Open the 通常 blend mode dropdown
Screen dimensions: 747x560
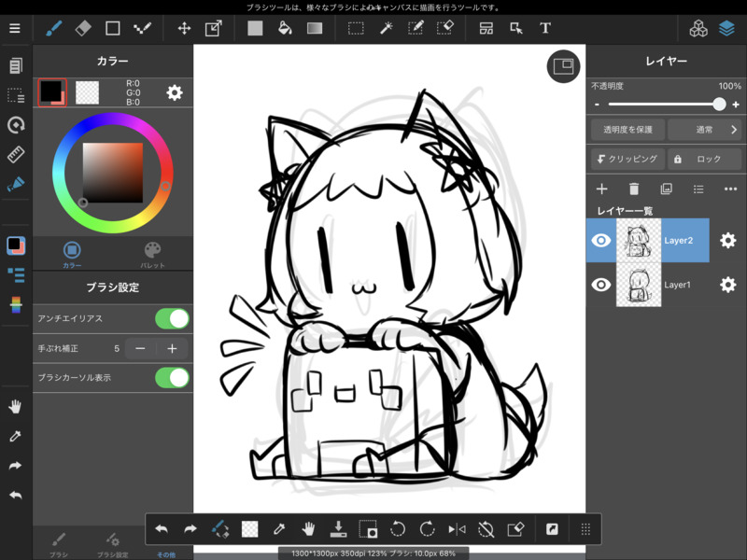point(705,130)
